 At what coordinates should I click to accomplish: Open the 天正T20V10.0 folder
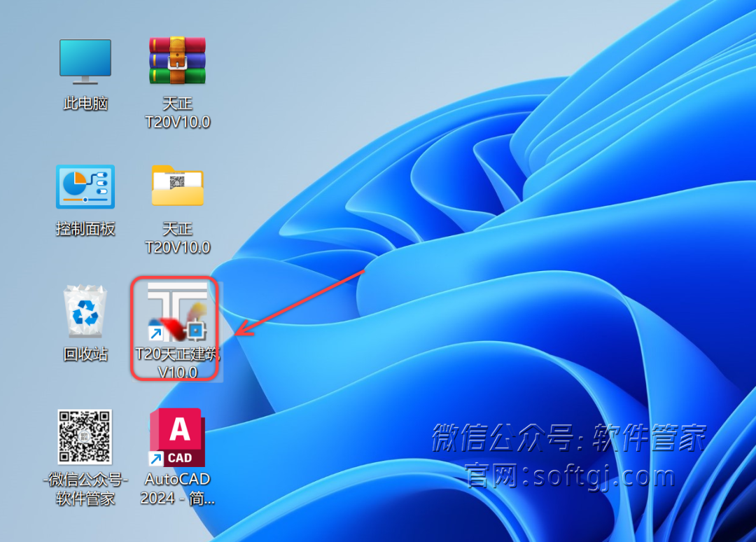click(x=176, y=186)
